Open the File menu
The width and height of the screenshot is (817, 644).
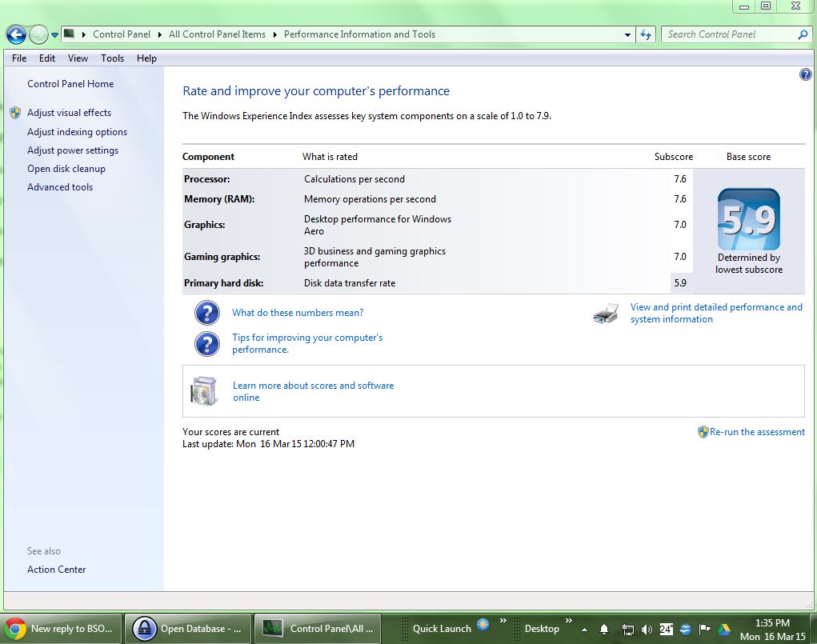pyautogui.click(x=19, y=58)
